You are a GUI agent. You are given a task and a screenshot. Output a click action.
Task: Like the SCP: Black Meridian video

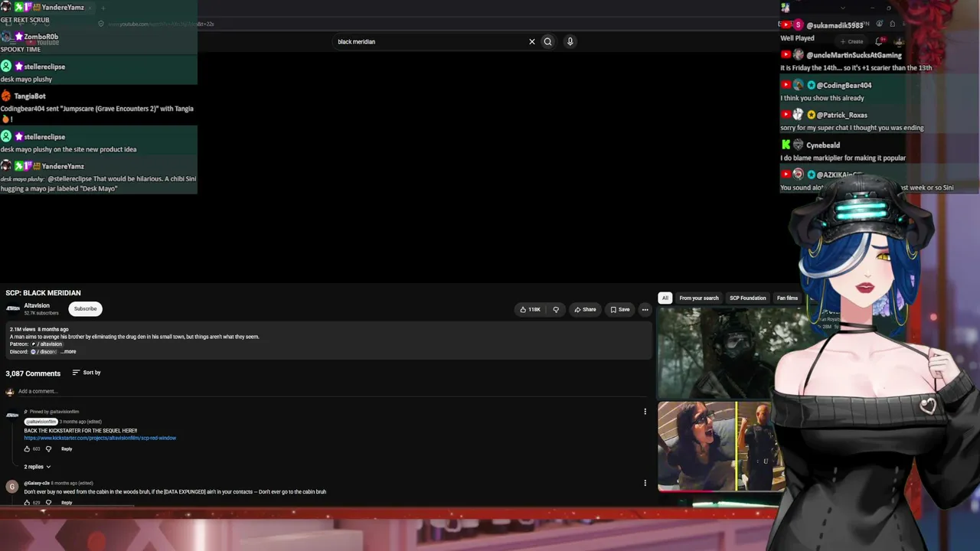[x=530, y=309]
